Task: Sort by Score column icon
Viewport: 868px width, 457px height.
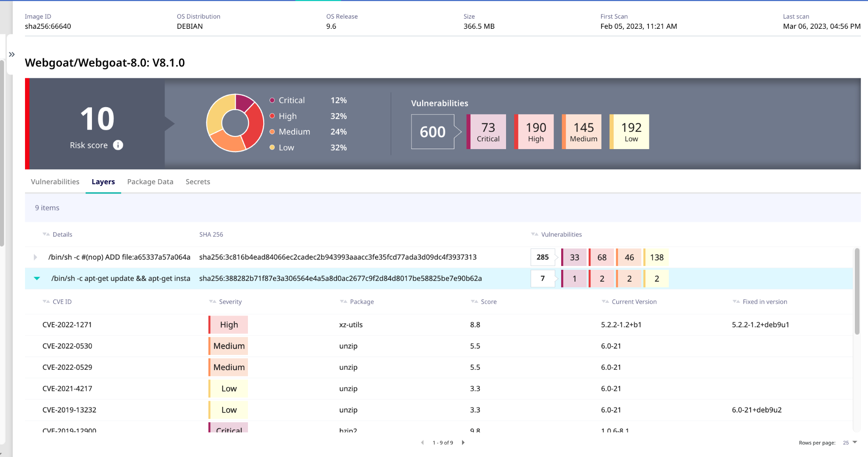Action: 474,302
